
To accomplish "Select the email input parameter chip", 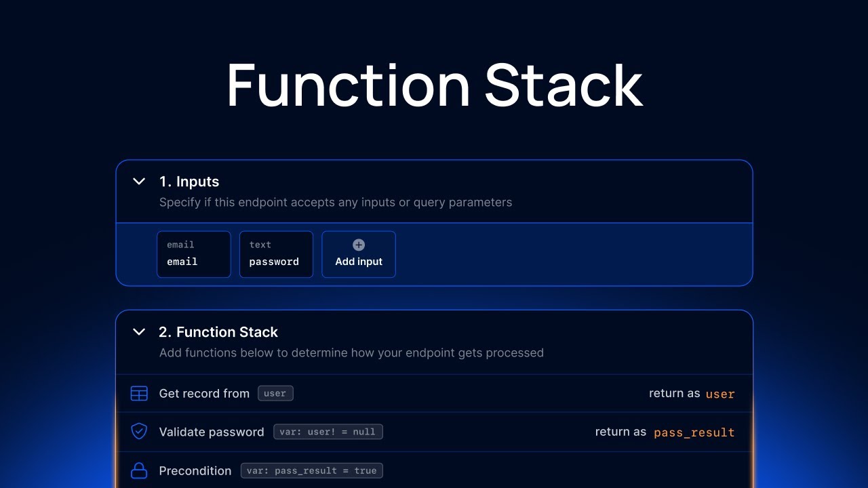I will 194,254.
